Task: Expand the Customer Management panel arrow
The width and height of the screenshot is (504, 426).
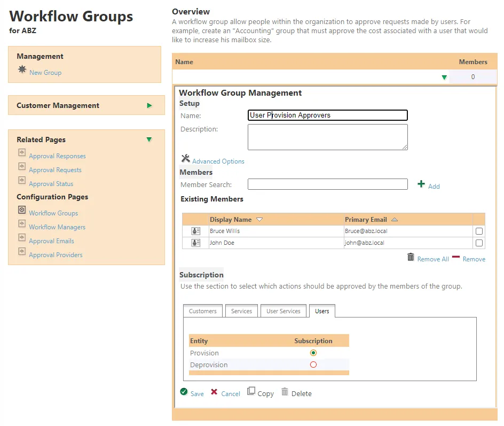Action: click(149, 105)
